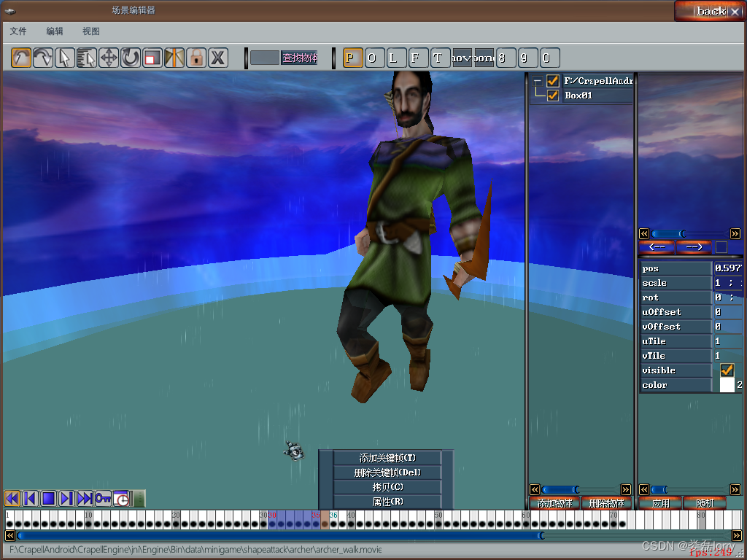Click scroll-left arrow above 添加物体 button
The image size is (747, 560).
click(535, 489)
